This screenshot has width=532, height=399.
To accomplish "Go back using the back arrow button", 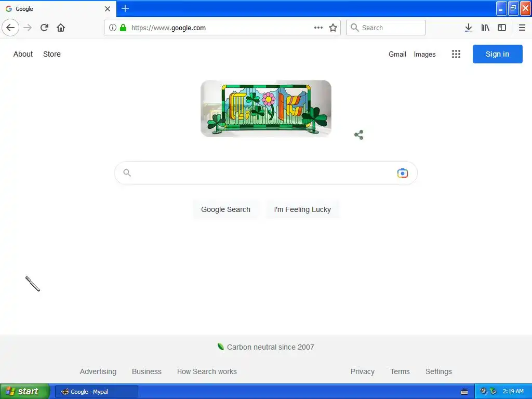I will click(10, 28).
